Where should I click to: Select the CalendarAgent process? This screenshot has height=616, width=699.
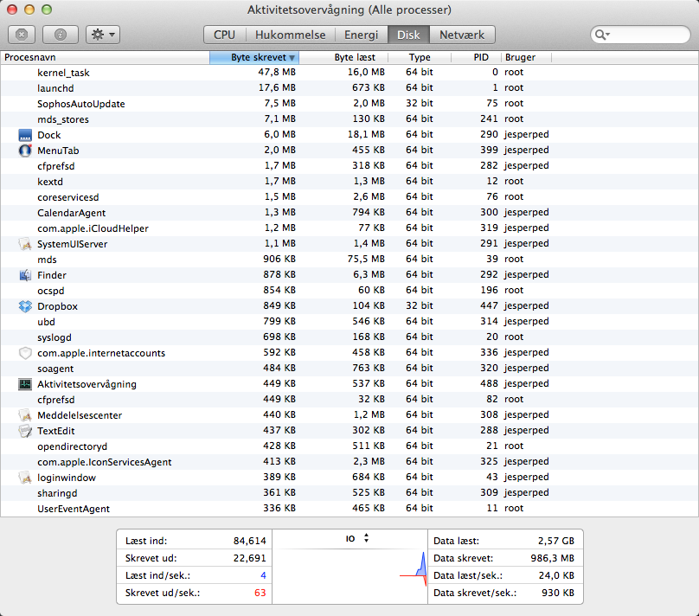pyautogui.click(x=349, y=213)
